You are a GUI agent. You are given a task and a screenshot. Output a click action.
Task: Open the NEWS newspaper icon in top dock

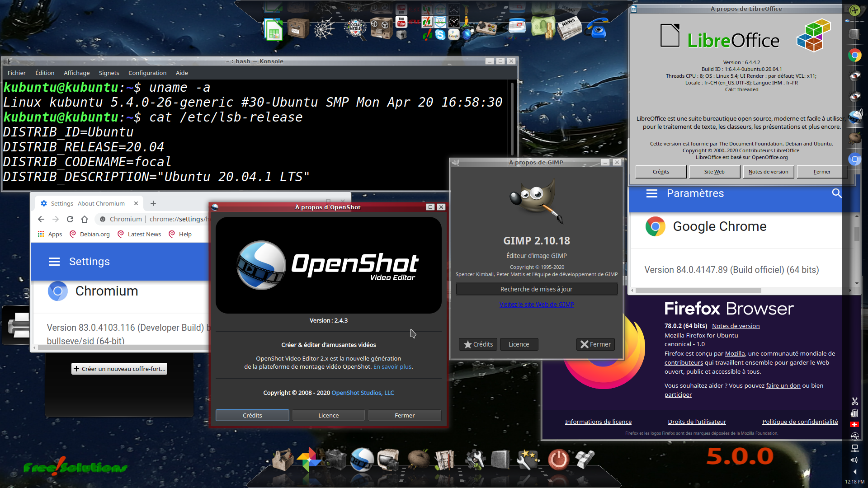[x=569, y=28]
